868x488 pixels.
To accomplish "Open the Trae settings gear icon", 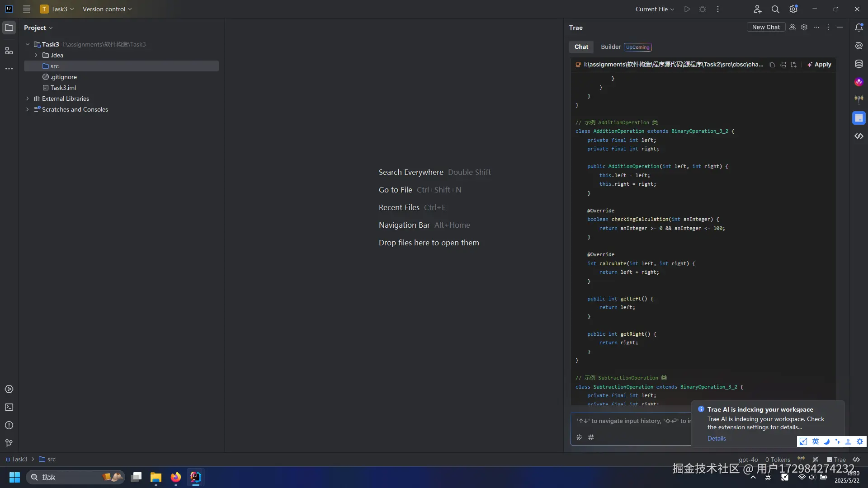I will point(804,27).
